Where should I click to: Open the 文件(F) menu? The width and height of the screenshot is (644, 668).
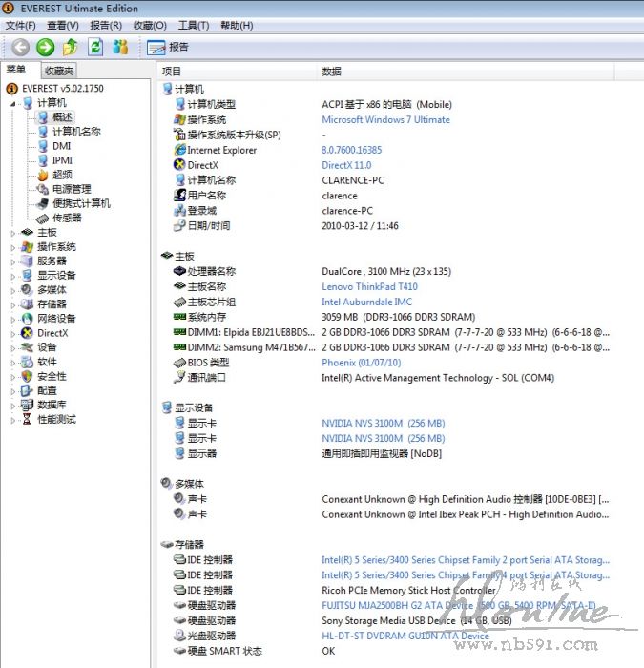pyautogui.click(x=20, y=25)
